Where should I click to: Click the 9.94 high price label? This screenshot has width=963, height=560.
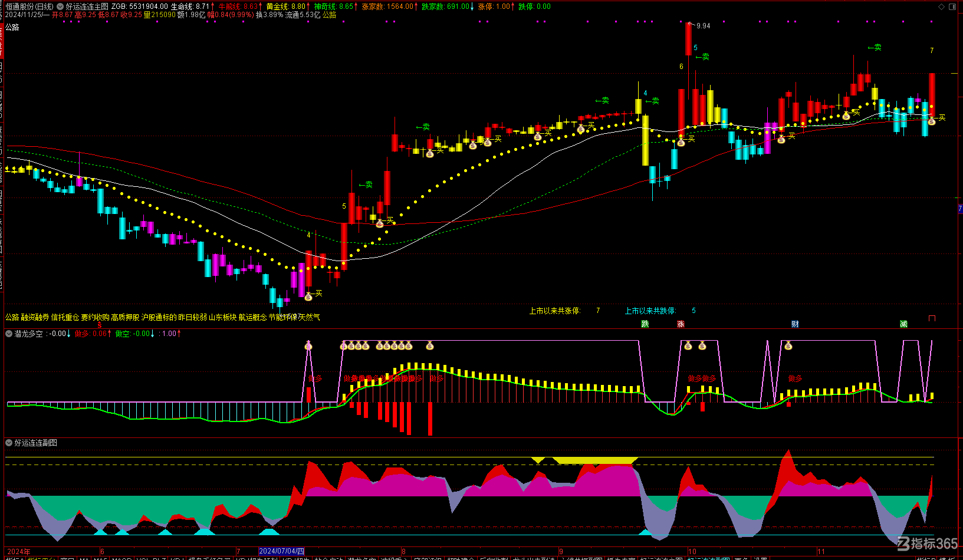click(x=703, y=26)
